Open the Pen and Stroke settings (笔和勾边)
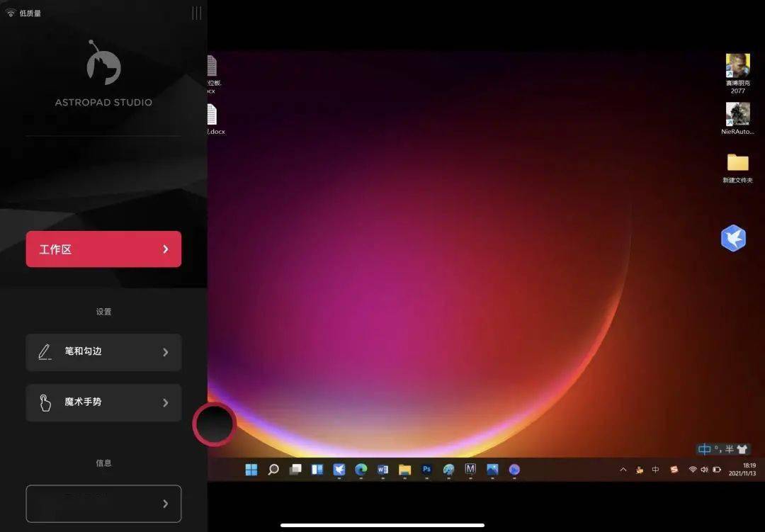Viewport: 765px width, 532px height. (x=103, y=352)
